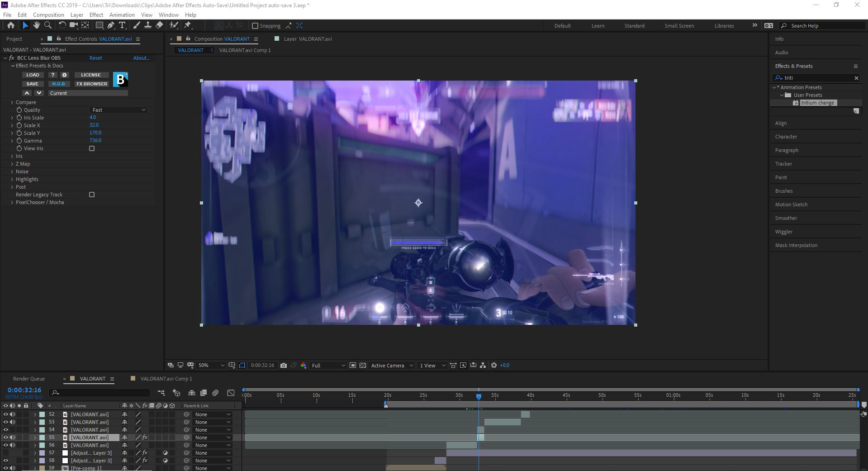This screenshot has height=471, width=868.
Task: Toggle the Render Legacy Track checkbox
Action: [x=92, y=195]
